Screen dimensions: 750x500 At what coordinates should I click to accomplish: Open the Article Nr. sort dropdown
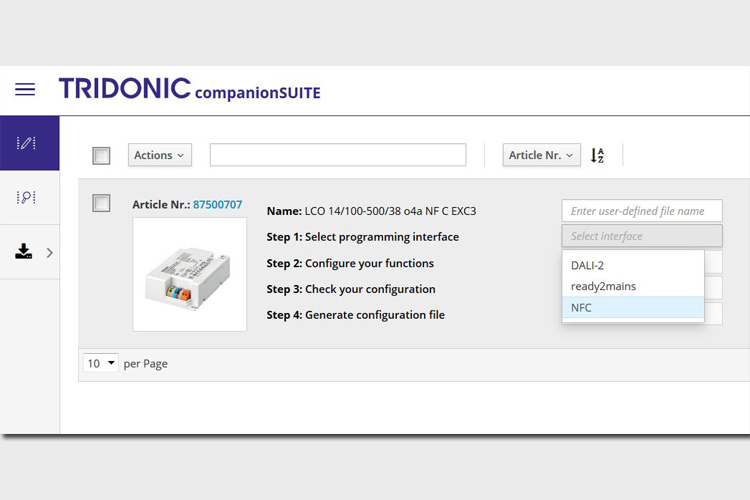pos(541,155)
